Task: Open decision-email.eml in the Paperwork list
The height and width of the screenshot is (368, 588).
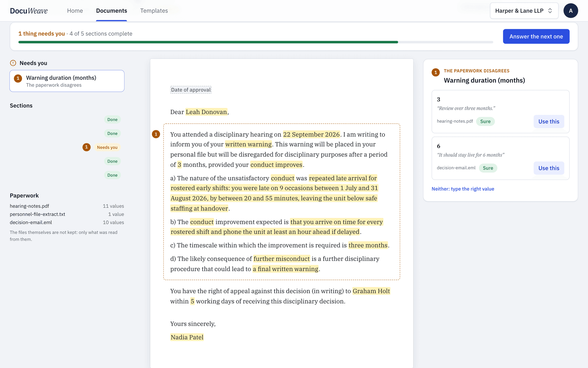Action: tap(31, 222)
